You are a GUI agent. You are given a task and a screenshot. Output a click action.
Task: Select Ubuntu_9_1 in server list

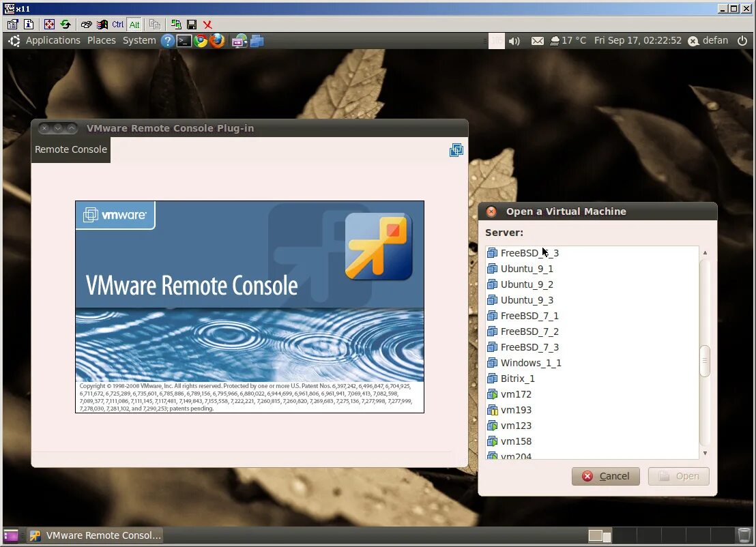(592, 269)
